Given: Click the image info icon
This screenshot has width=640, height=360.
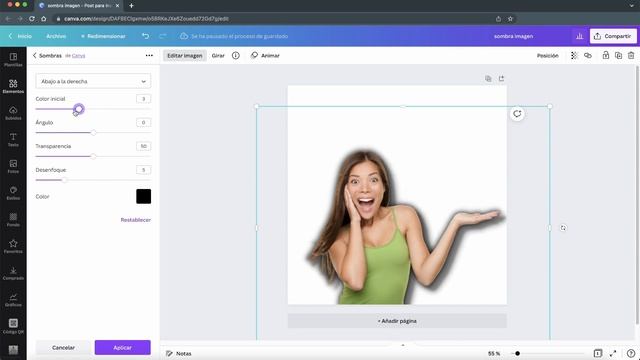Looking at the screenshot, I should point(236,56).
